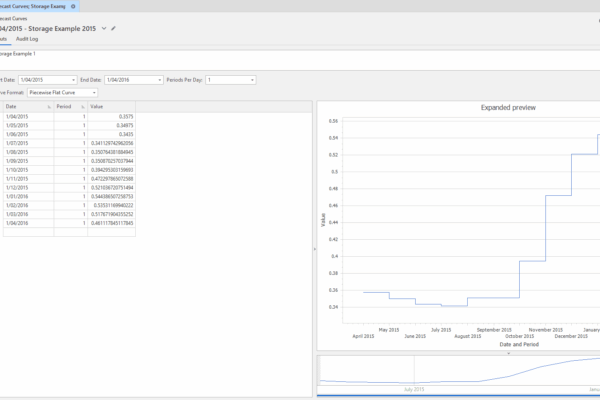Click the range overview thumbnail below the chart
Viewport: 600px width, 400px height.
click(x=458, y=371)
